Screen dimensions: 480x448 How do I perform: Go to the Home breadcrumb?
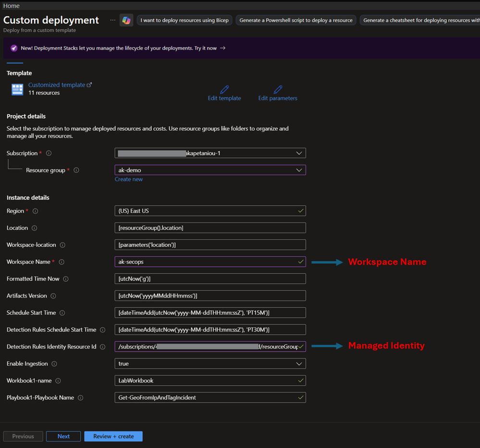tap(12, 6)
